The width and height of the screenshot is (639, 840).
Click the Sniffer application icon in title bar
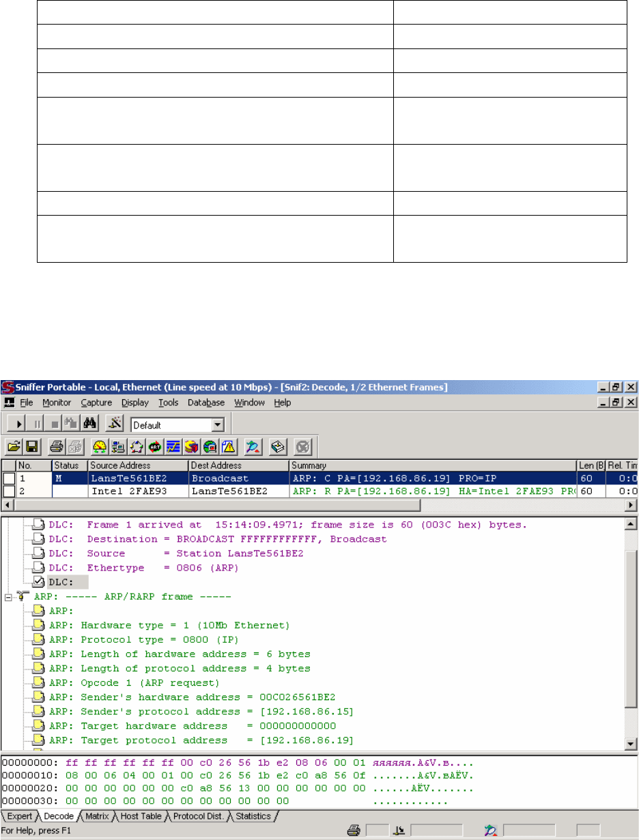(x=8, y=388)
